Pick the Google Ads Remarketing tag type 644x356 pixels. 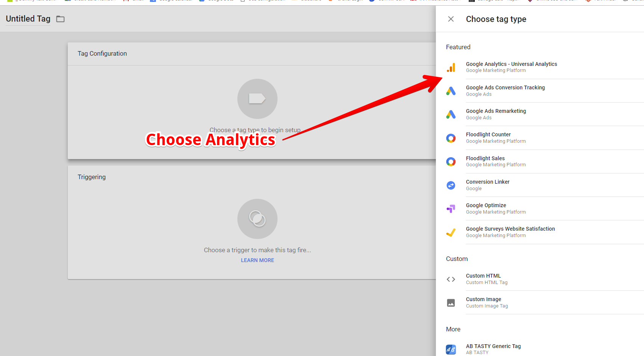tap(540, 114)
